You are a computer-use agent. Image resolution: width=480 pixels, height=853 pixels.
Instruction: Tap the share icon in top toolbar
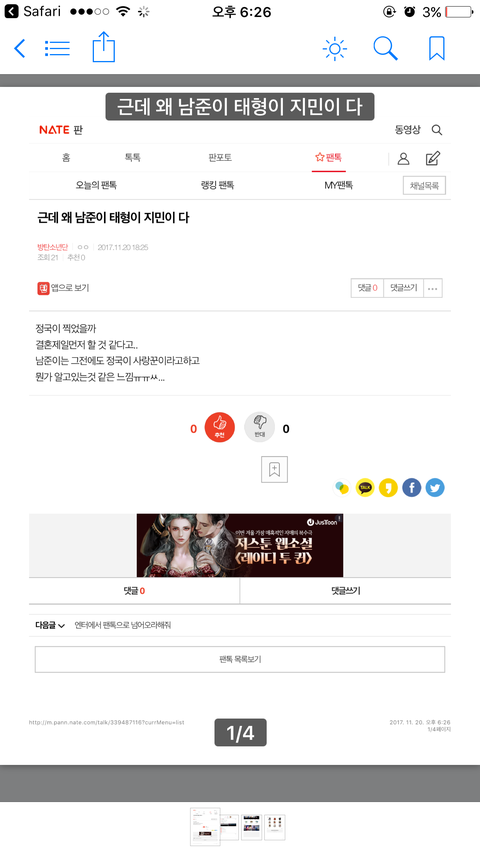(x=103, y=47)
